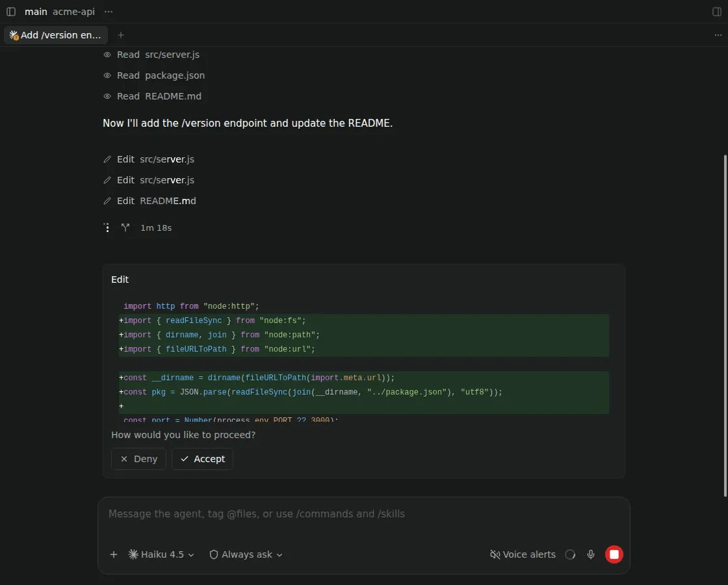Click the How would you like to proceed text

point(183,435)
